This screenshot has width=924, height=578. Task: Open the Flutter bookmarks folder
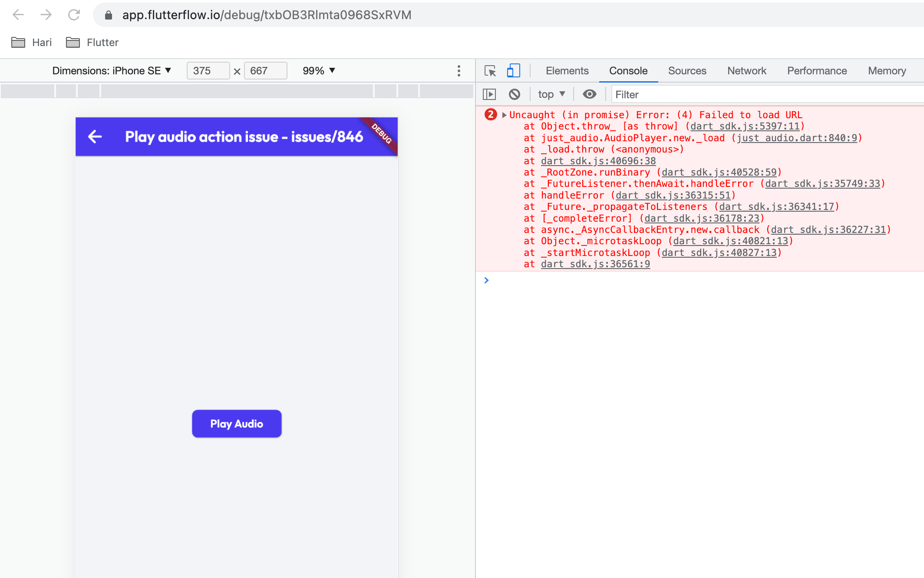[92, 42]
